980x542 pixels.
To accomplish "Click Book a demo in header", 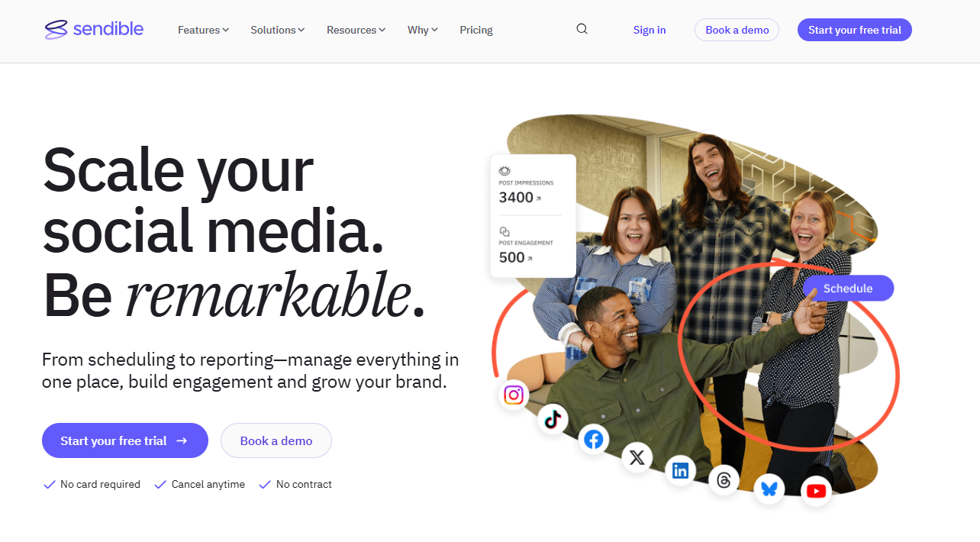I will (x=737, y=30).
